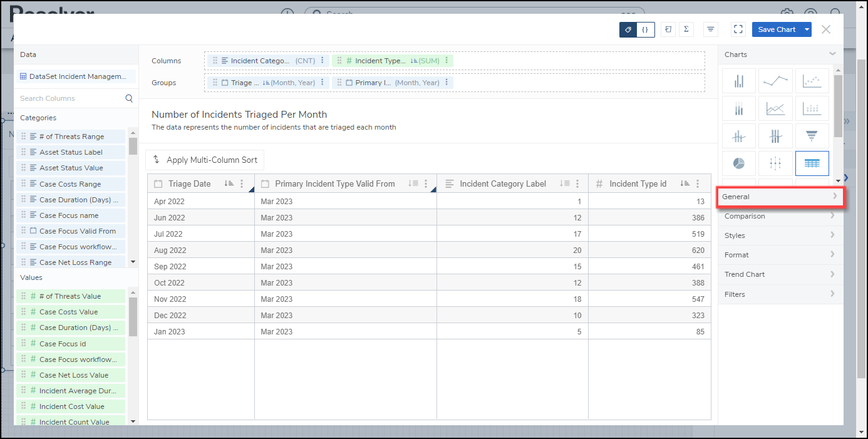Pick the scatter plot chart type
Screen dimensions: 868x439
tap(812, 81)
